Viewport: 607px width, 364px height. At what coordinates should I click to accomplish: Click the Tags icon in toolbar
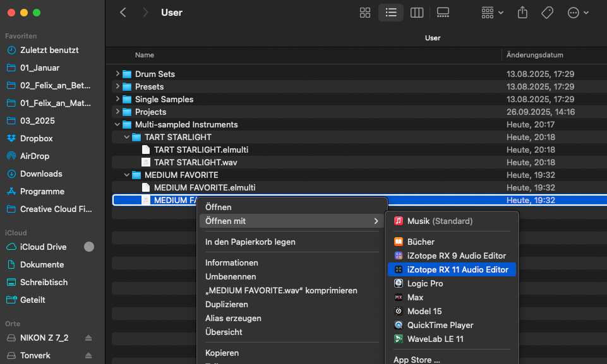(x=547, y=13)
